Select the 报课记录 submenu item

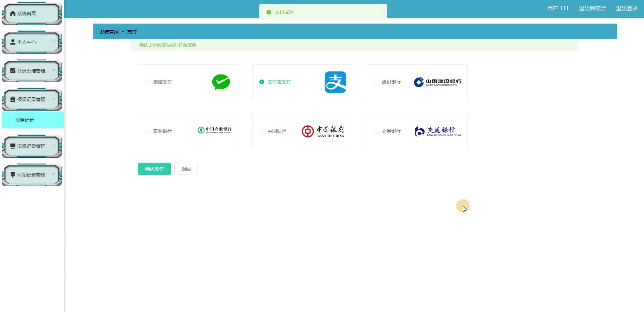tap(33, 120)
